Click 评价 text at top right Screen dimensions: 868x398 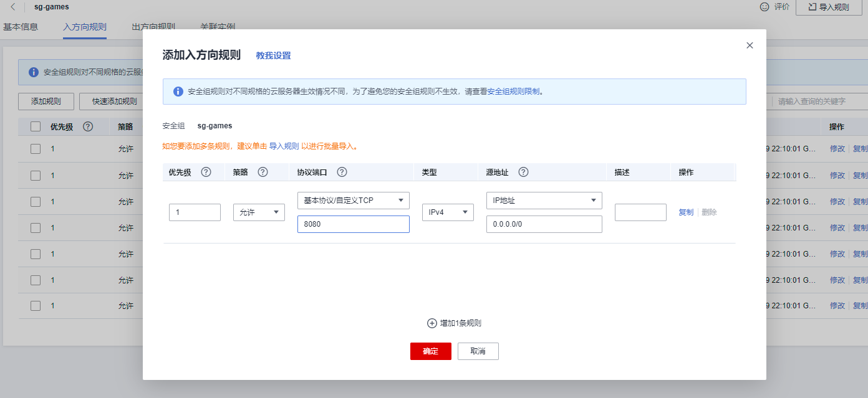pyautogui.click(x=782, y=7)
